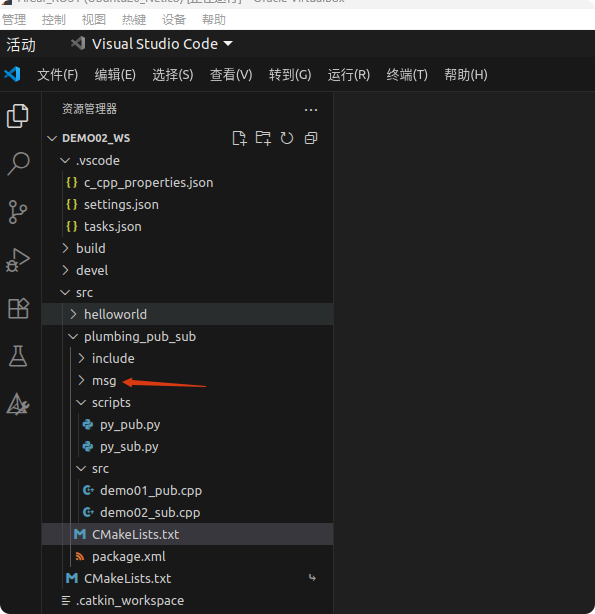Click the Python icon next to py_sub.py
Viewport: 595px width, 614px height.
point(88,446)
